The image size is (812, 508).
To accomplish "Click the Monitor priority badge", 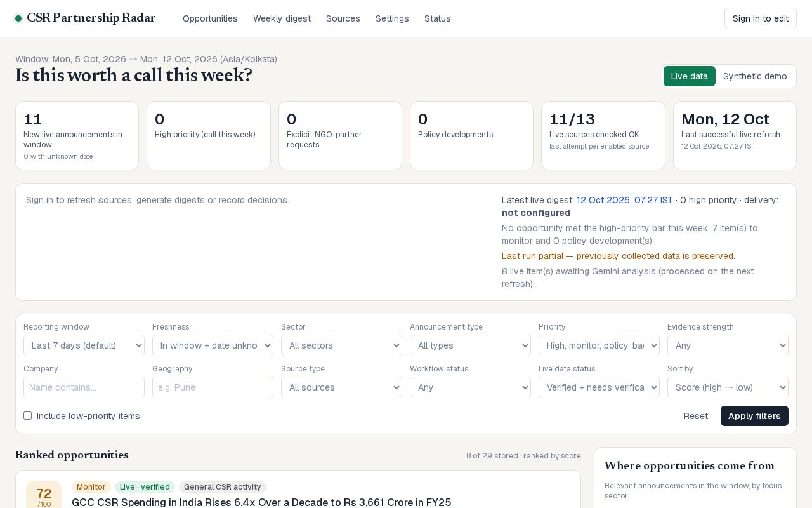I will pos(91,487).
